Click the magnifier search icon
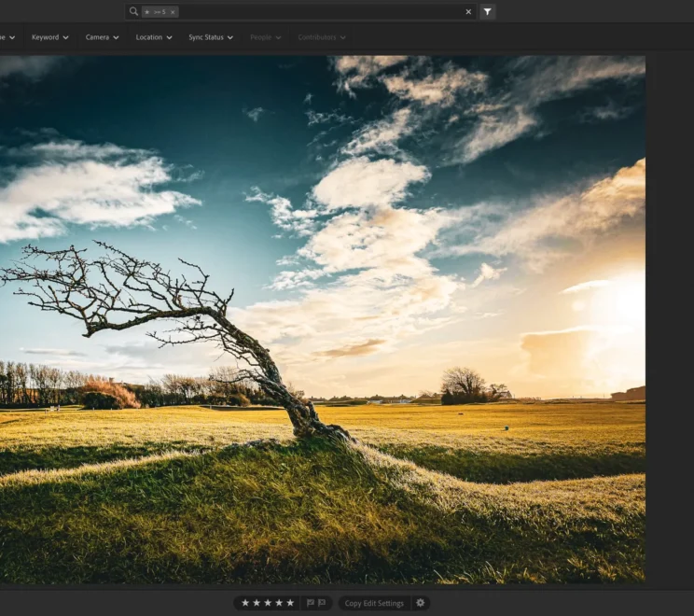This screenshot has height=616, width=694. 134,12
